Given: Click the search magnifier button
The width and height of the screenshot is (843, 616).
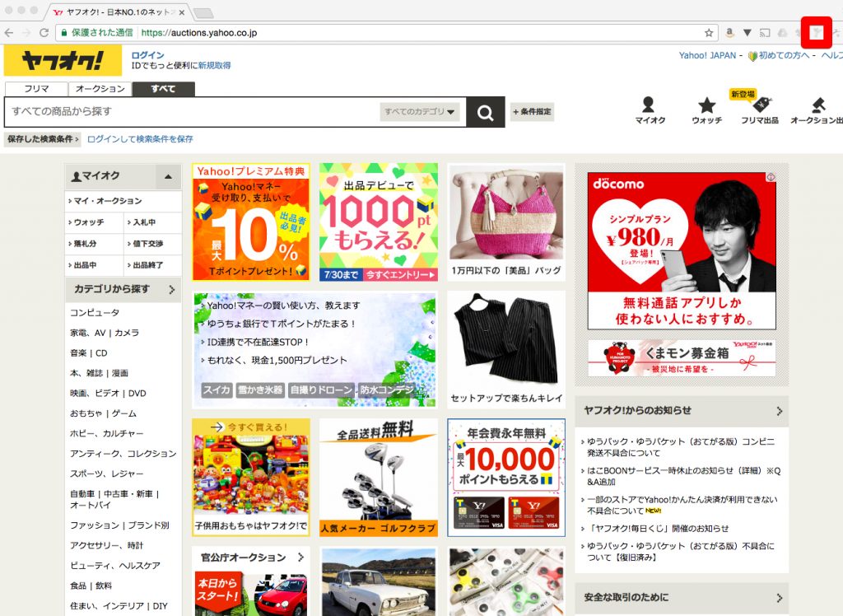Looking at the screenshot, I should click(485, 112).
